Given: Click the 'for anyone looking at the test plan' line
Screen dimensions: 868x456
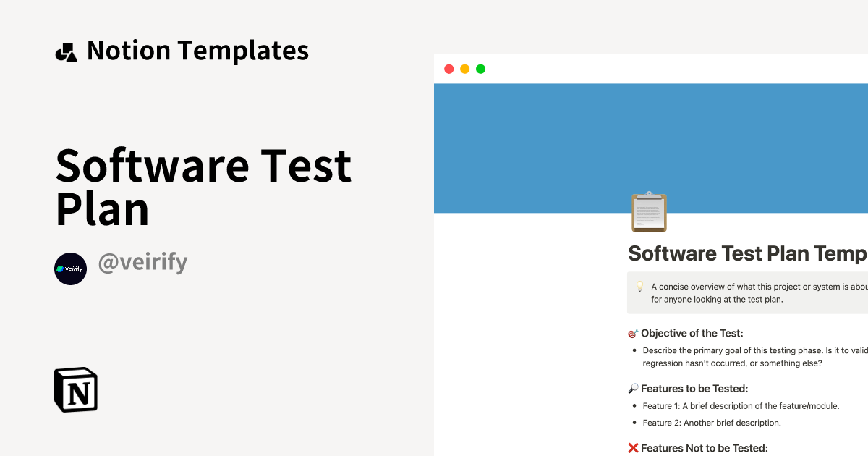Looking at the screenshot, I should pos(717,300).
